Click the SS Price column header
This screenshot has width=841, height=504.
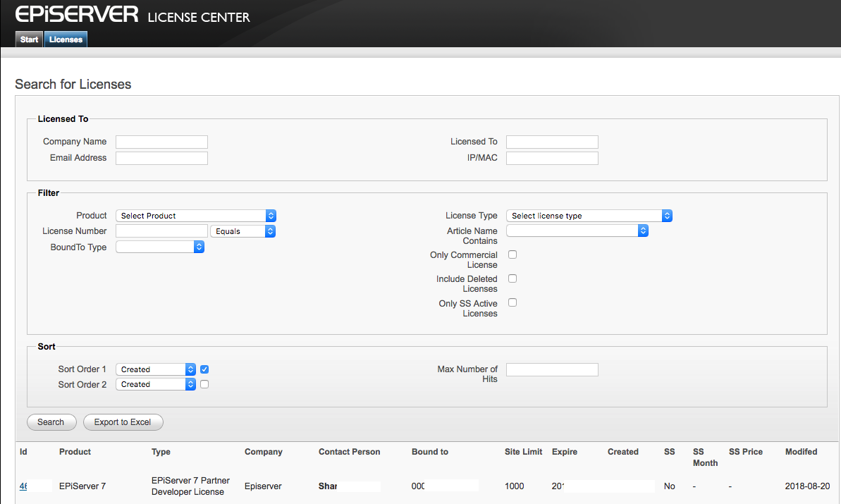pos(746,452)
